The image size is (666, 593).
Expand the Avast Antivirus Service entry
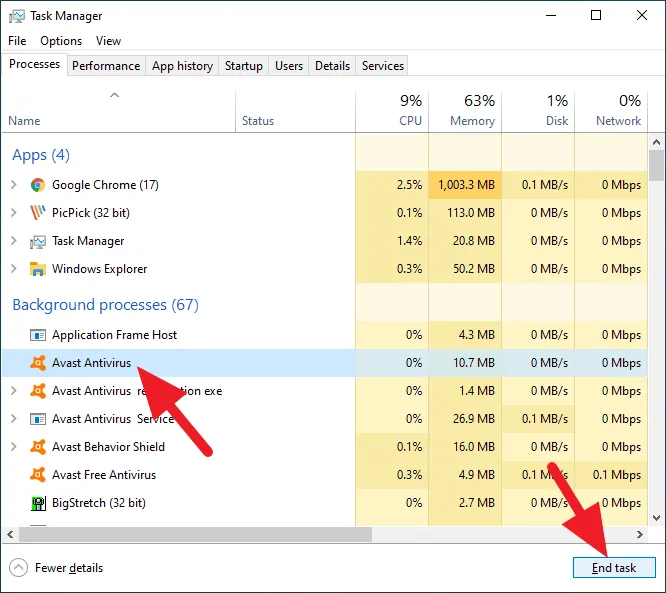tap(14, 419)
